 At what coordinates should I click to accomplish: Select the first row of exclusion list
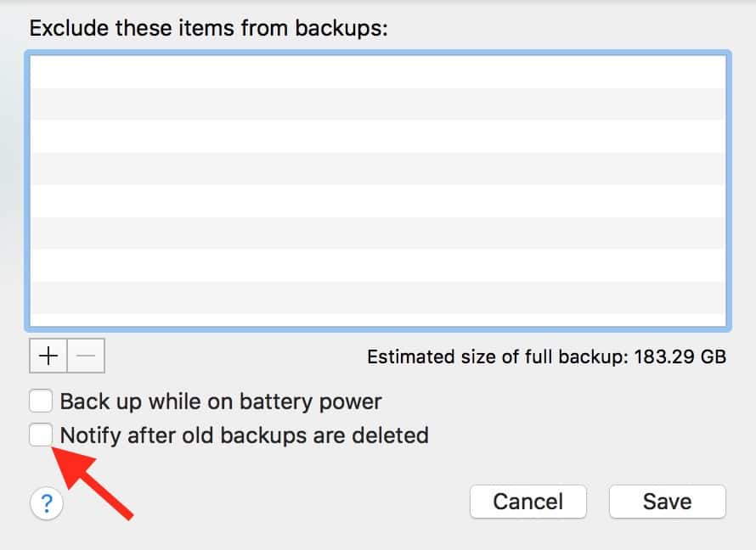coord(378,72)
